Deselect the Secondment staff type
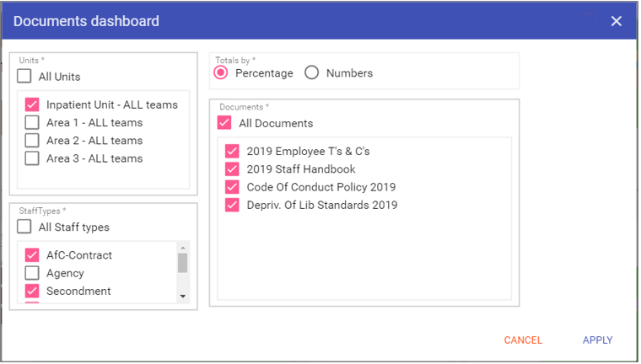Screen dimensions: 641x364 click(x=33, y=291)
